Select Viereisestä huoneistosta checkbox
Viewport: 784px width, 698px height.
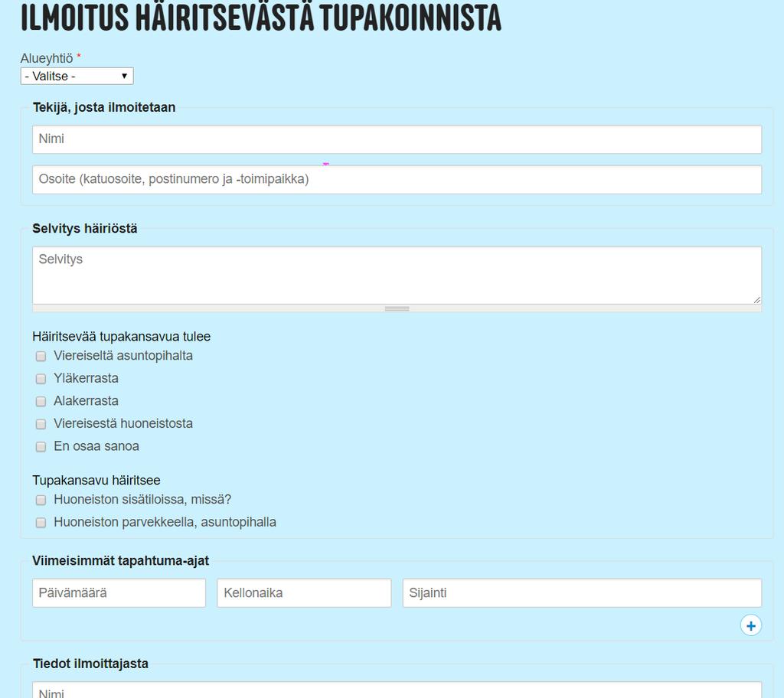click(x=41, y=424)
